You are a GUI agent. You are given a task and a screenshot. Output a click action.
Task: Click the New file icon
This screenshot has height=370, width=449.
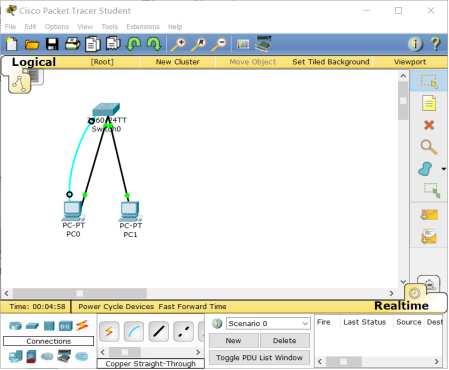[x=12, y=44]
